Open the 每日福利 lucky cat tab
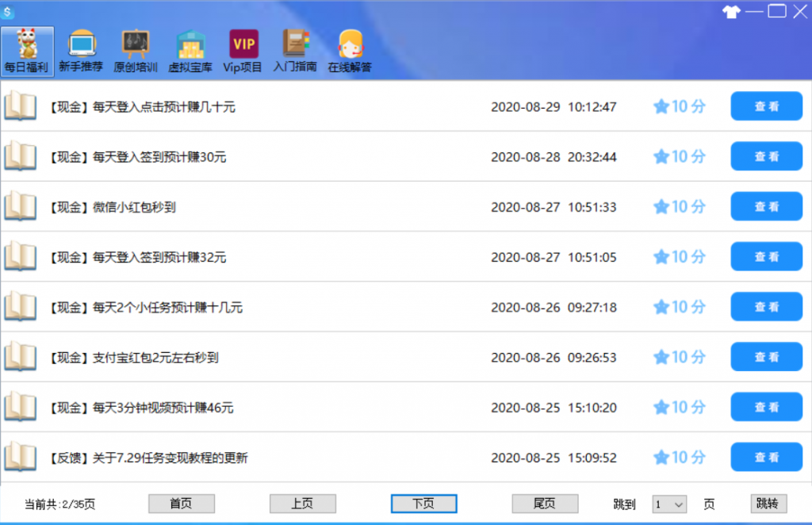 pos(27,52)
